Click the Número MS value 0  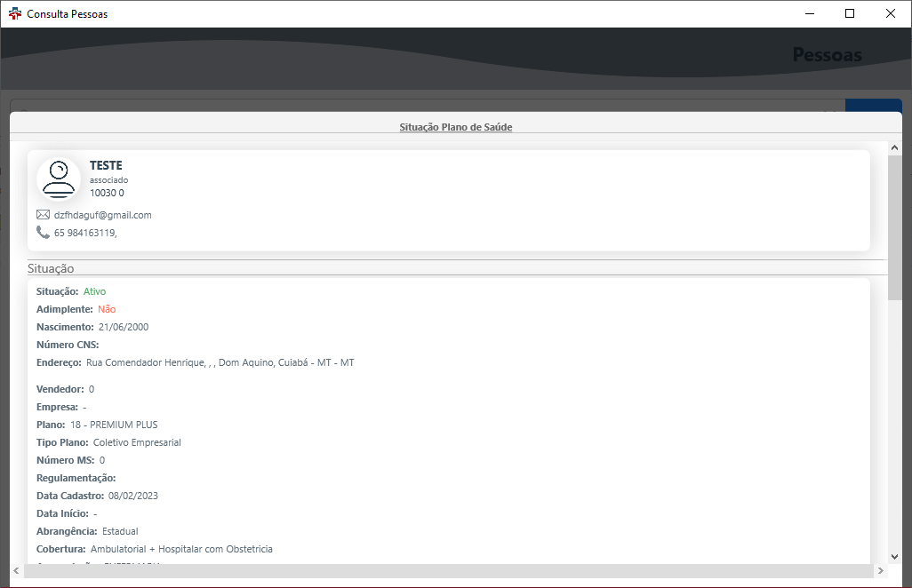102,460
